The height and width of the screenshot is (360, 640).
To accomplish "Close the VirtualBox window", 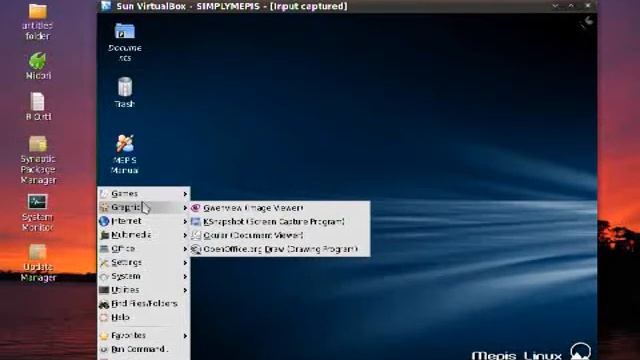I will pos(588,6).
